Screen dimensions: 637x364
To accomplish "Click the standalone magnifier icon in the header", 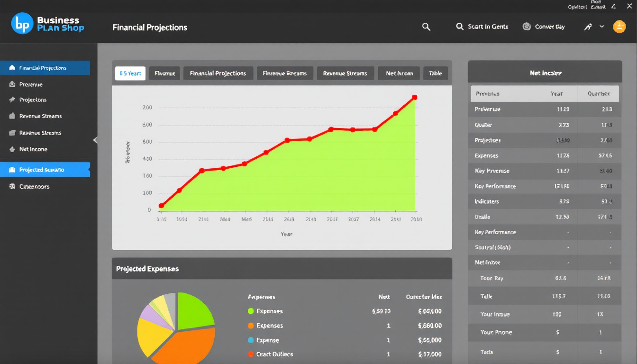I will coord(426,27).
